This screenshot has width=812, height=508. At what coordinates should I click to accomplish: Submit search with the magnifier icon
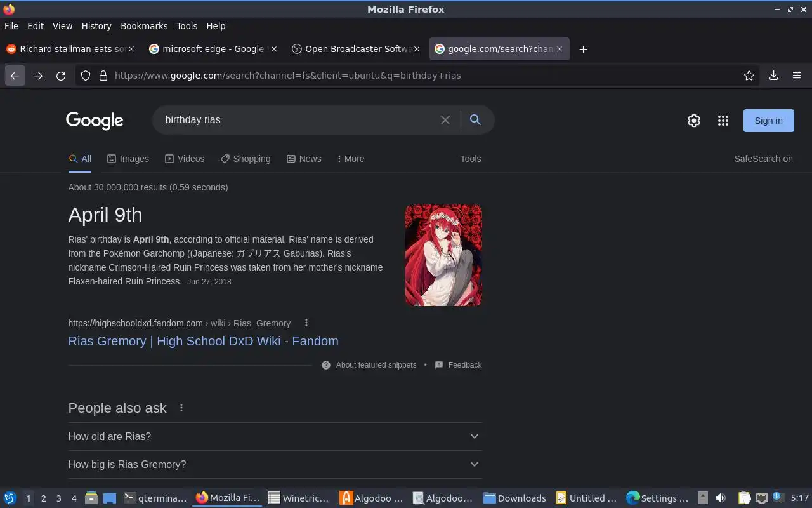tap(475, 120)
